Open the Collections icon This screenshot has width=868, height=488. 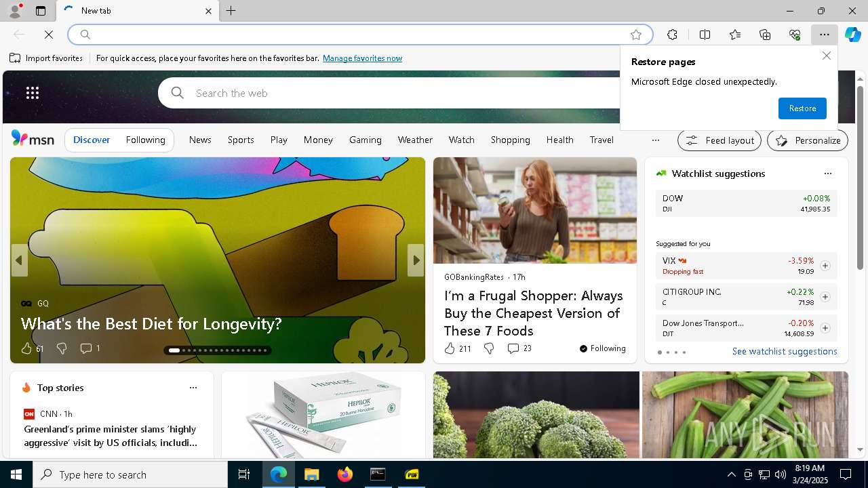click(x=765, y=35)
